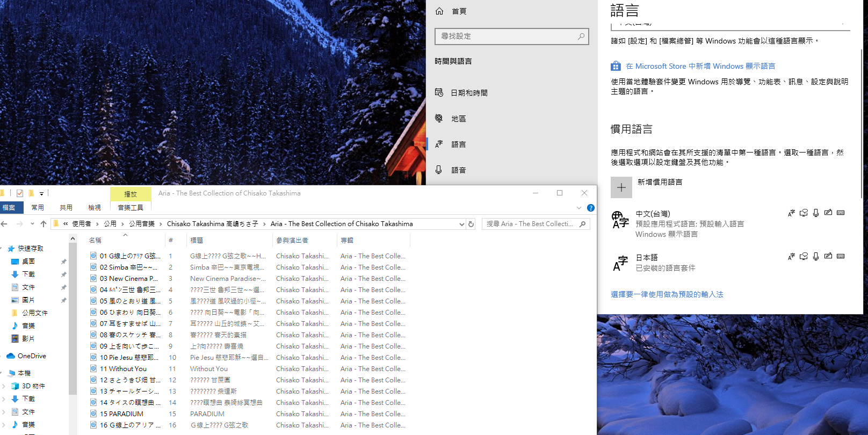Open the 音樂工具 ribbon tab
The height and width of the screenshot is (435, 868).
[131, 208]
